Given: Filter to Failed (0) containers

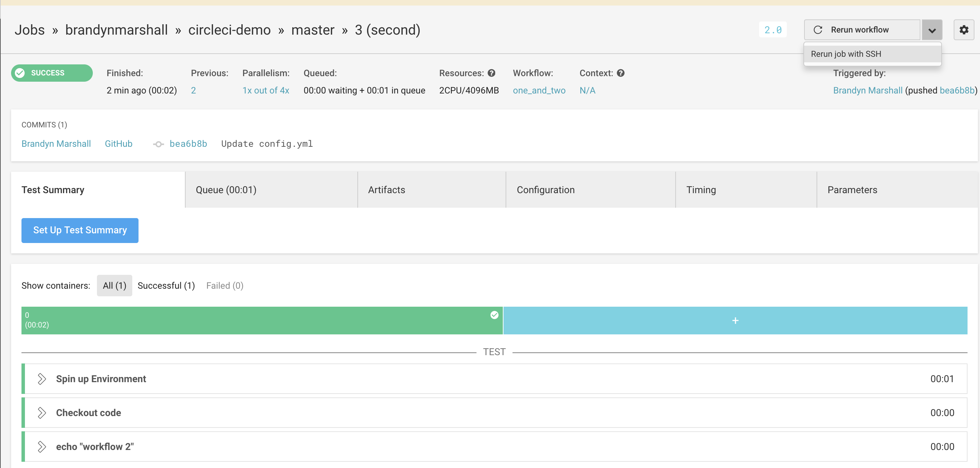Looking at the screenshot, I should (225, 286).
